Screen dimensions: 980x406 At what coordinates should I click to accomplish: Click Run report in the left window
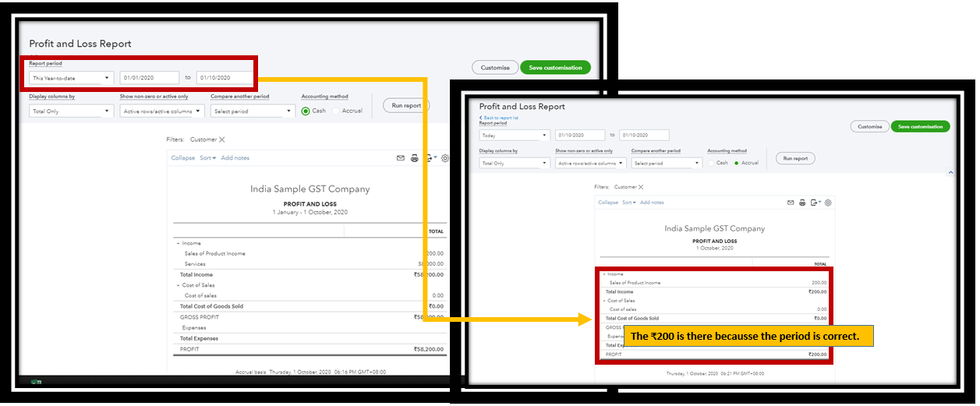coord(406,105)
